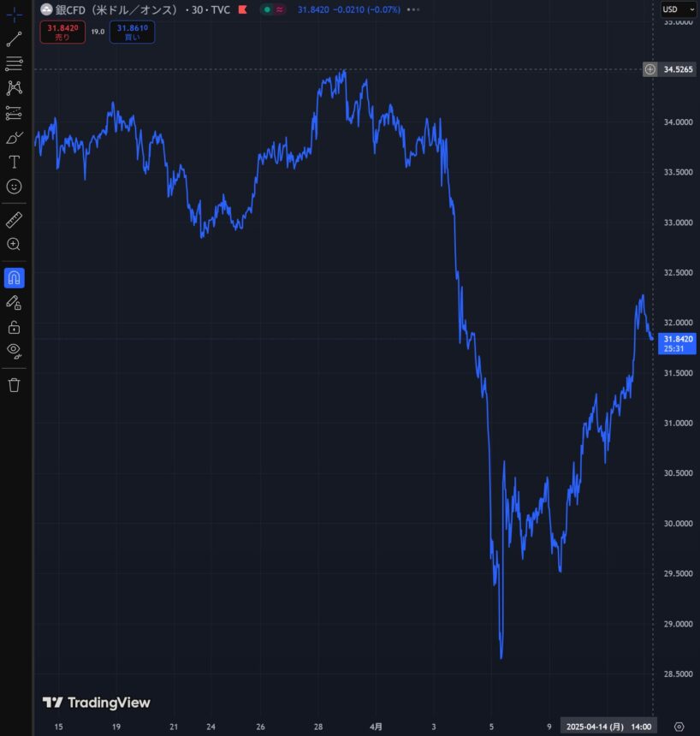
Task: Open the USD currency dropdown
Action: 679,9
